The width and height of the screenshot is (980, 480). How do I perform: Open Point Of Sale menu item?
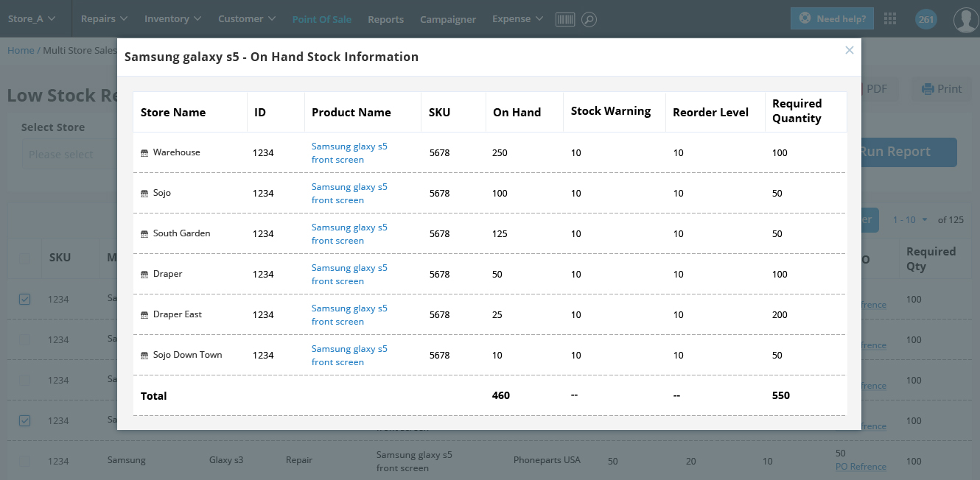tap(322, 20)
